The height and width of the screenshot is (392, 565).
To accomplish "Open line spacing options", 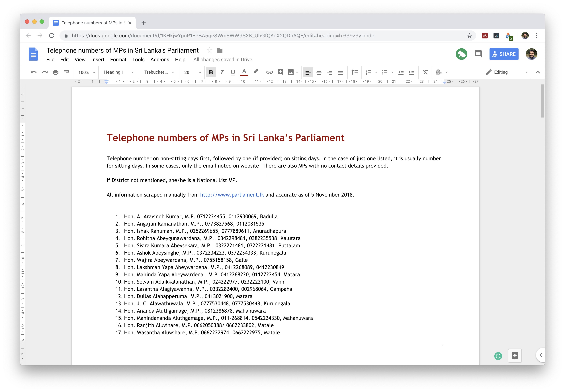I will point(354,72).
